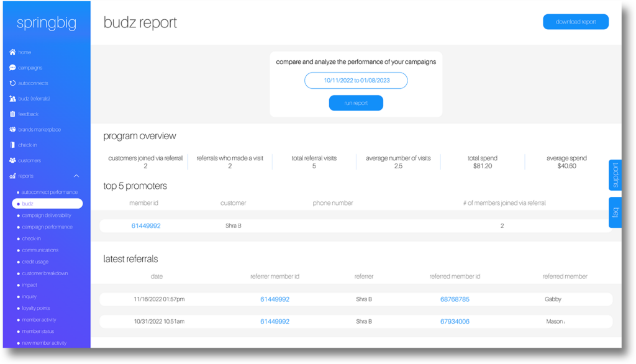
Task: Click the average number of visits stat
Action: 398,162
